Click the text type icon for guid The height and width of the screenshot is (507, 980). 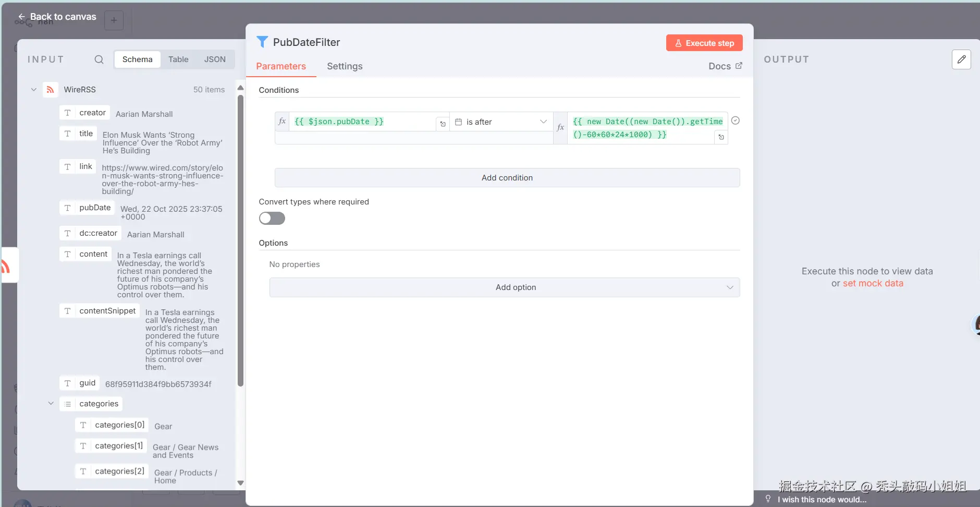coord(67,383)
